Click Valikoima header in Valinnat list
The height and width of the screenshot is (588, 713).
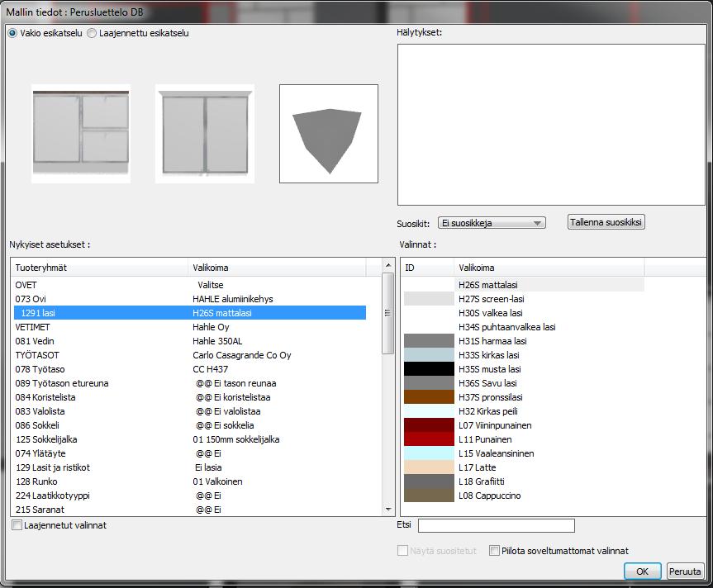(549, 268)
